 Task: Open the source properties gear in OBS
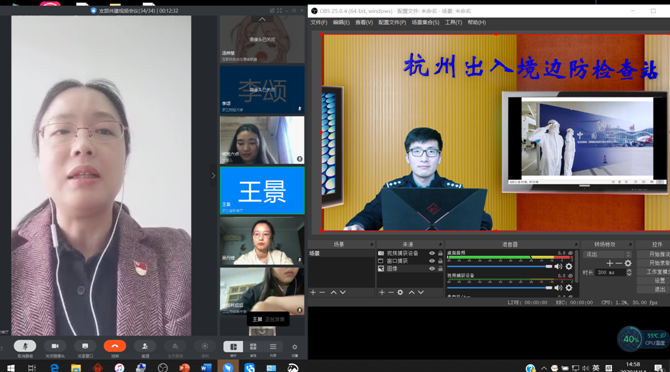(400, 293)
